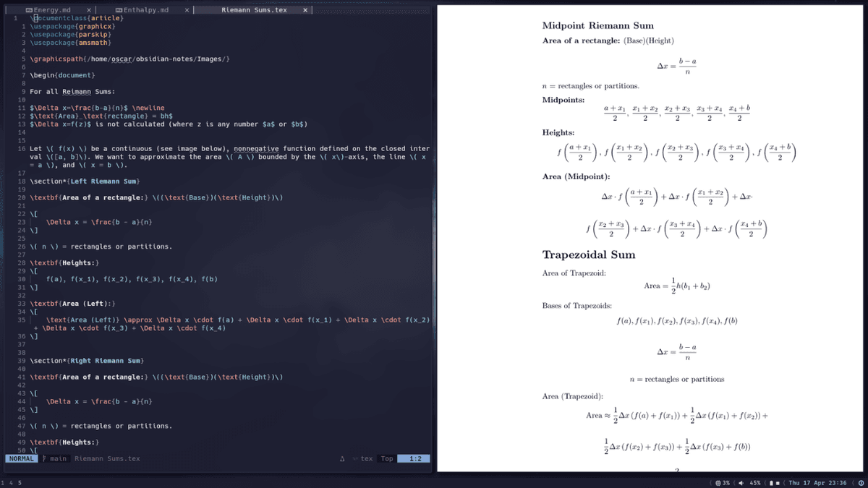Click the volume speaker icon in status bar

[741, 482]
